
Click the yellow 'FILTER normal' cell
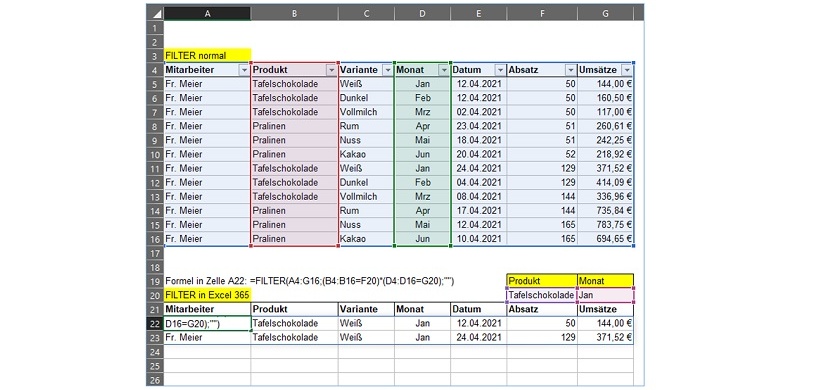click(208, 55)
